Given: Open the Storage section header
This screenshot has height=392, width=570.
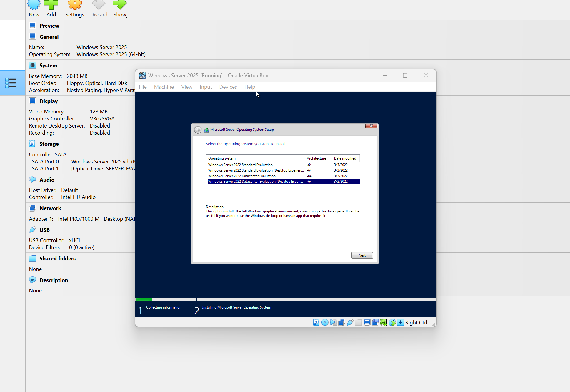Looking at the screenshot, I should point(49,144).
